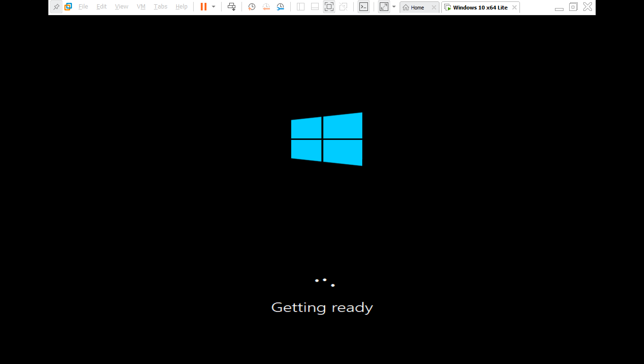The height and width of the screenshot is (364, 644).
Task: Open the Tabs menu
Action: pos(161,7)
